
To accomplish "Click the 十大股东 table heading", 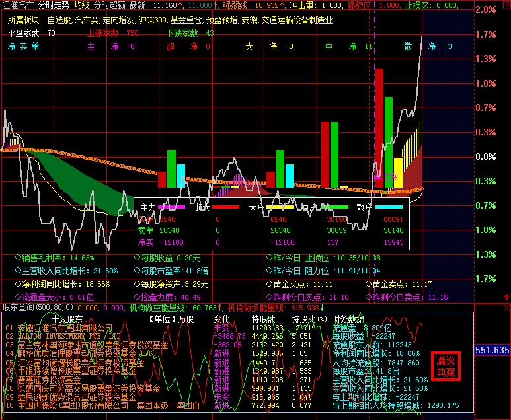I will (67, 319).
